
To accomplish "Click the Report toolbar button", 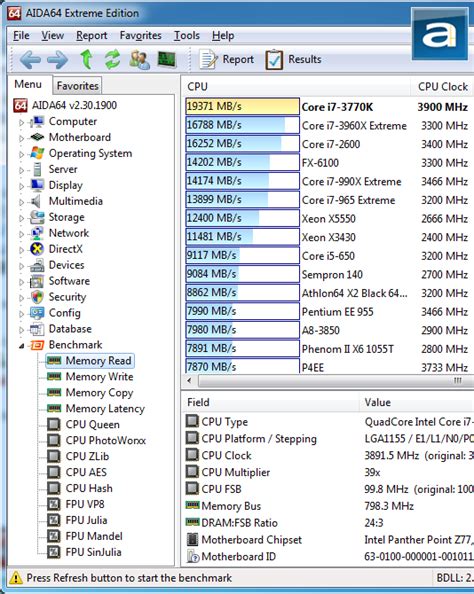I will tap(227, 59).
